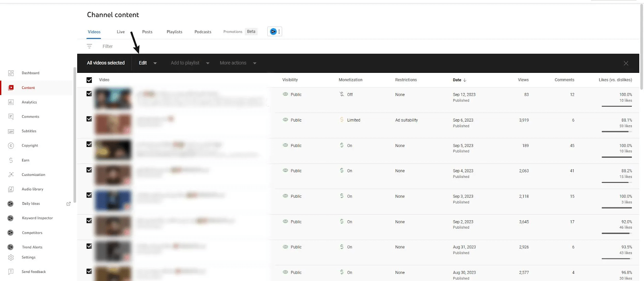Deselect the Sep 6, 2023 video checkbox
This screenshot has height=281, width=644.
tap(89, 119)
